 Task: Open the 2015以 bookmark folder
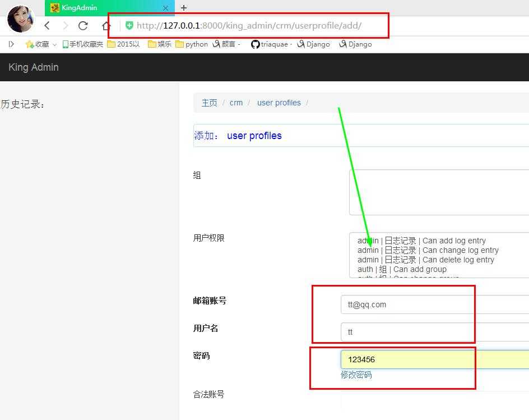(123, 44)
